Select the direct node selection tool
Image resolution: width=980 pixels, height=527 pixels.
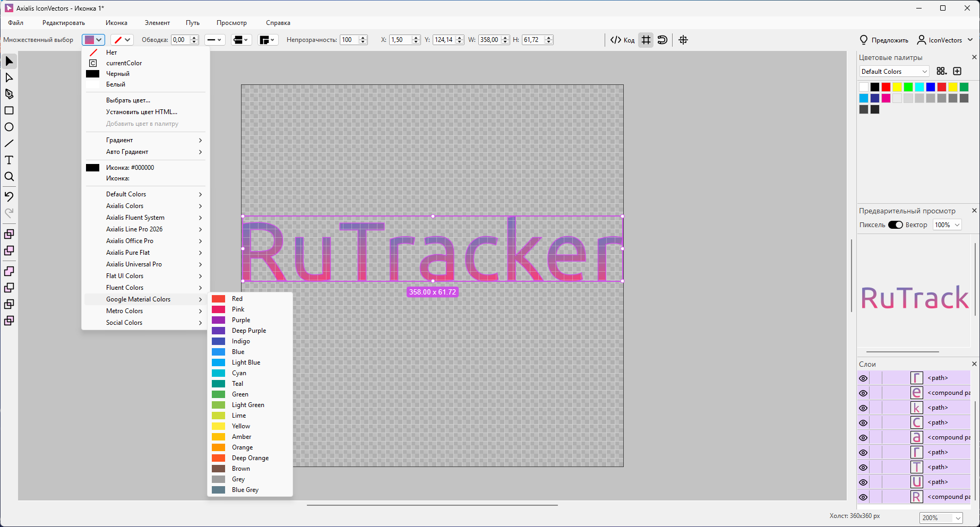tap(9, 78)
